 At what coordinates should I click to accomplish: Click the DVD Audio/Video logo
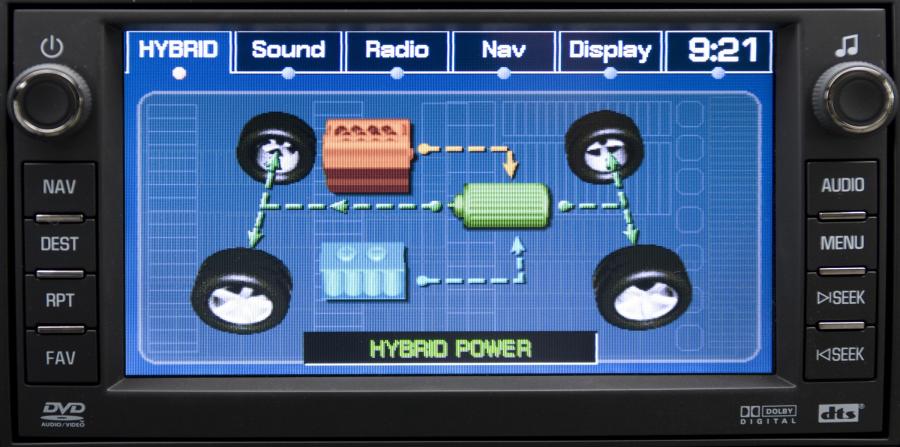pyautogui.click(x=63, y=414)
